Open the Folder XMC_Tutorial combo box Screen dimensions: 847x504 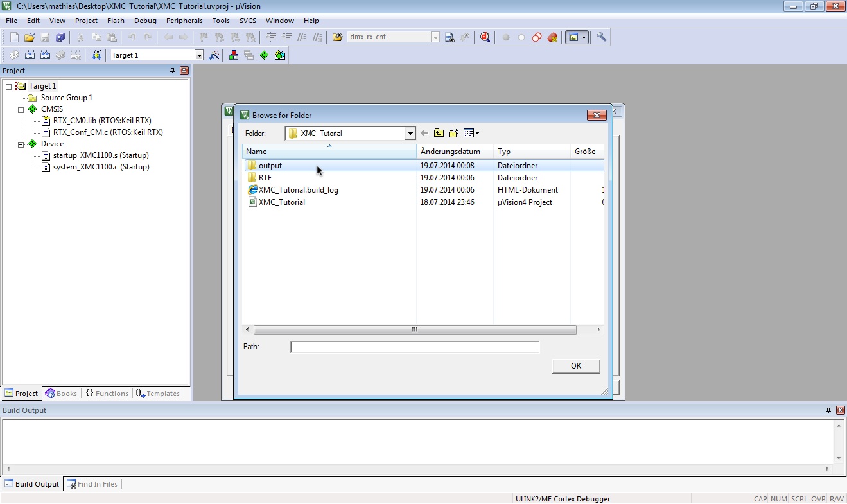click(351, 134)
